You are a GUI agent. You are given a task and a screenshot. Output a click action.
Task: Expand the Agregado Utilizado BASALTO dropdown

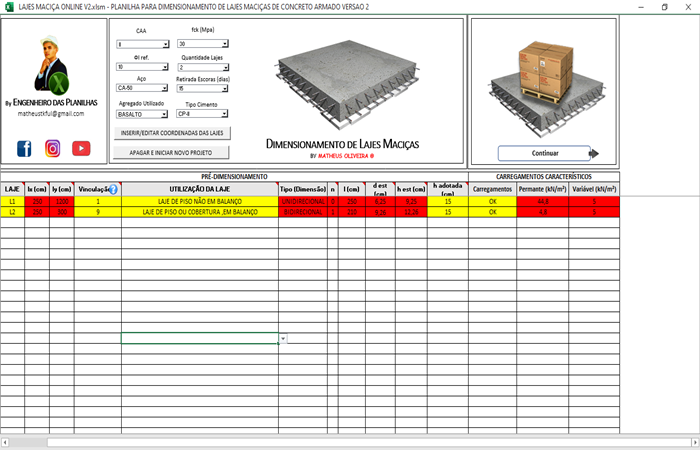(165, 114)
